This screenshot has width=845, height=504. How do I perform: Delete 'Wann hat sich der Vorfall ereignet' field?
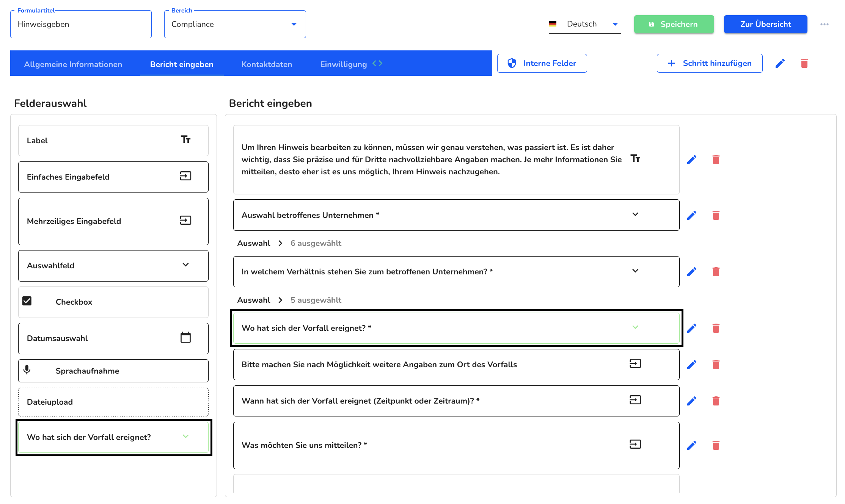pos(716,401)
